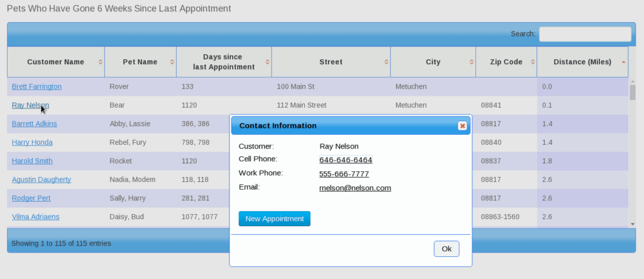Focus the Search input field
The image size is (644, 279).
585,34
